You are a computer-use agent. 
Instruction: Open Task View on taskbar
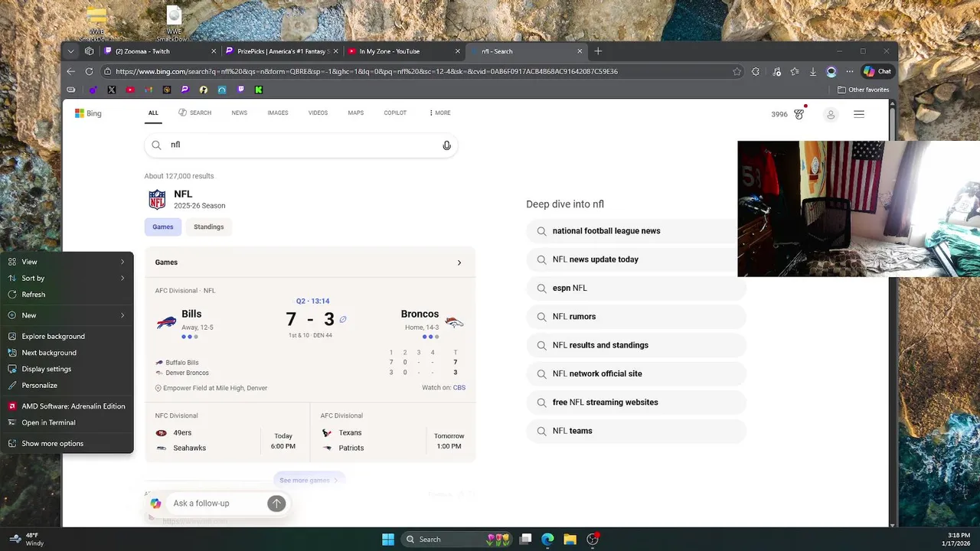click(x=525, y=540)
